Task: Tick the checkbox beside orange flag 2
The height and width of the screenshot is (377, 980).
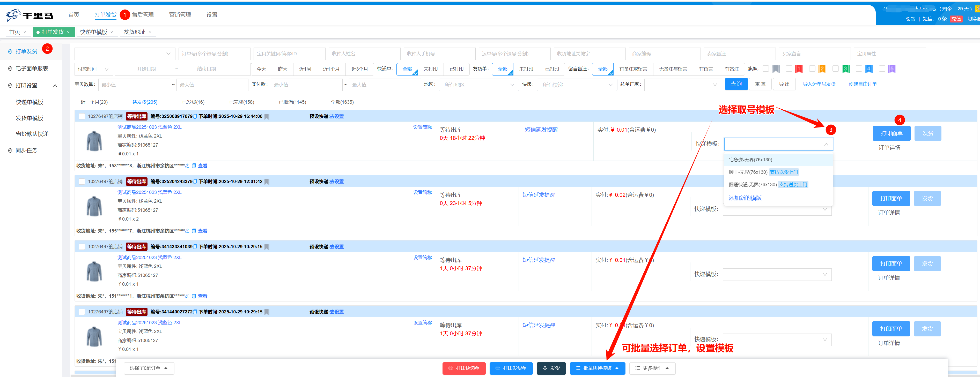Action: 812,69
